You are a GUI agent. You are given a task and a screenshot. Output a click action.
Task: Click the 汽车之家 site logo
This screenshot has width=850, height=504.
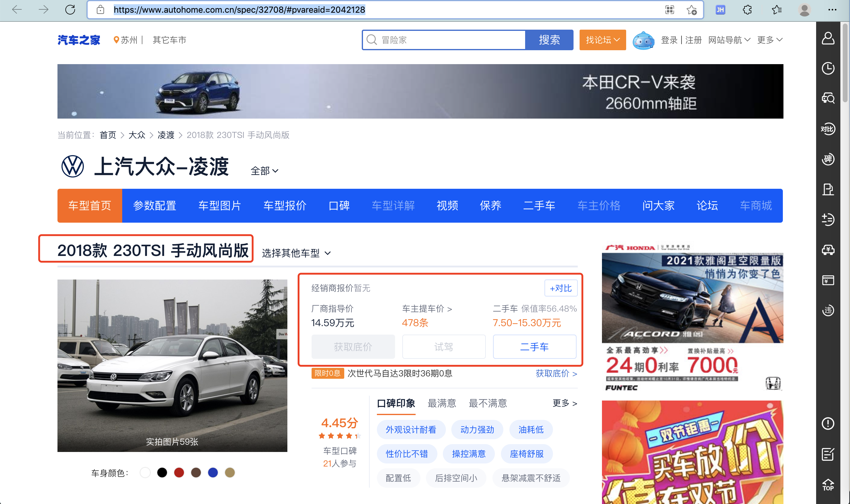pyautogui.click(x=78, y=40)
